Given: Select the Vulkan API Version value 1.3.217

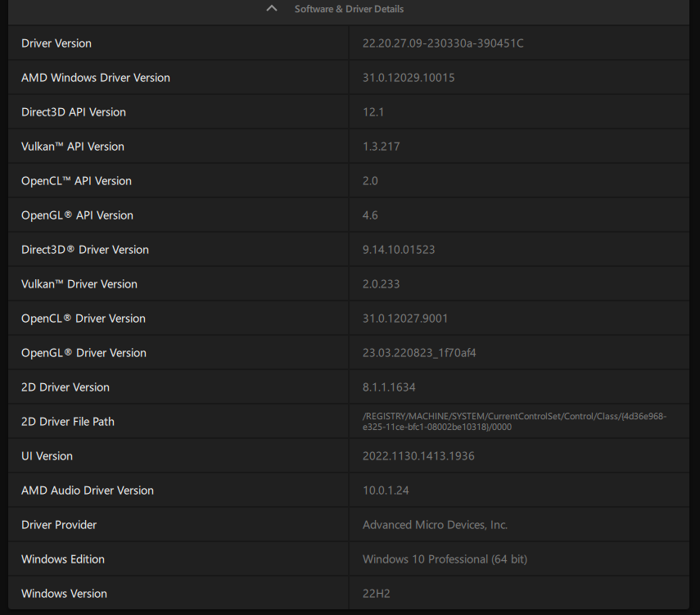Looking at the screenshot, I should pyautogui.click(x=381, y=147).
